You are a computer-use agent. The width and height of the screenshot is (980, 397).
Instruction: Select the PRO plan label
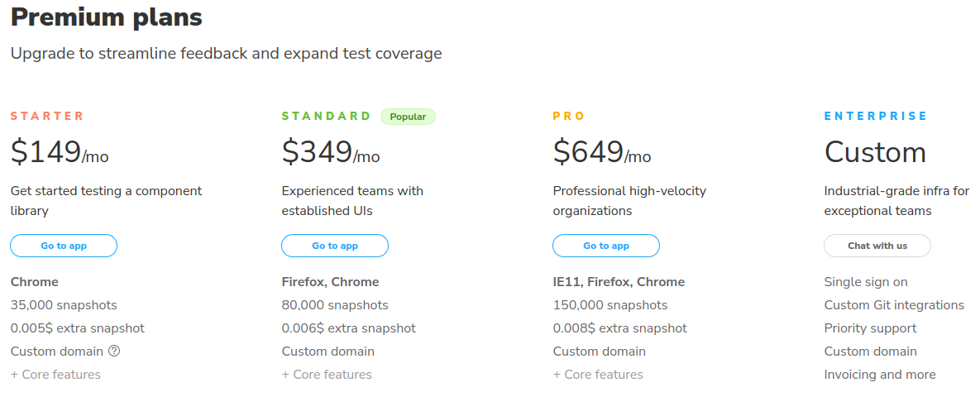coord(569,117)
